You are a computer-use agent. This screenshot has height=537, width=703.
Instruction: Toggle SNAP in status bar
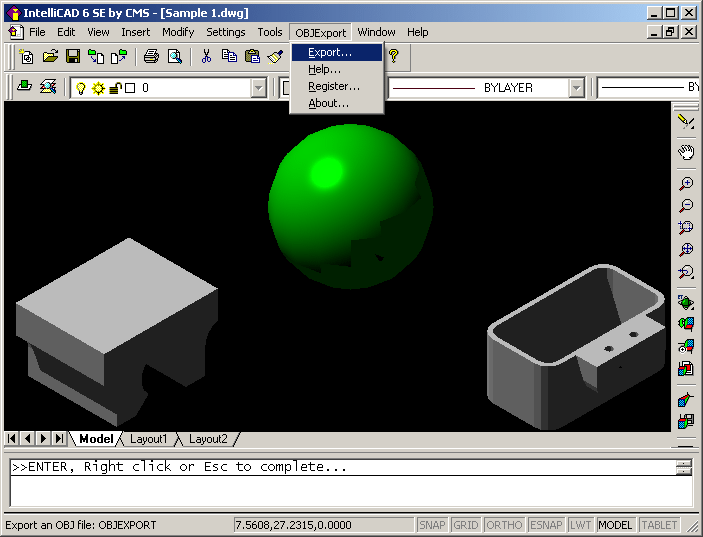click(x=432, y=524)
